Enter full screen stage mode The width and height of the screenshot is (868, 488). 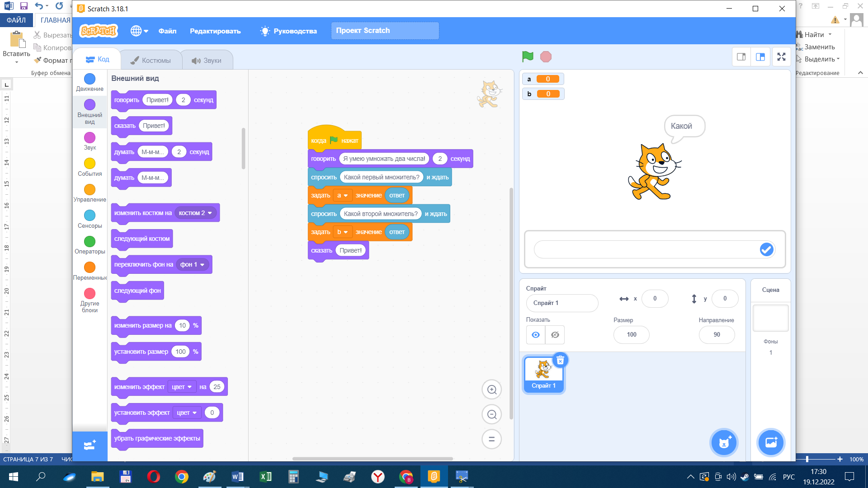(x=781, y=57)
